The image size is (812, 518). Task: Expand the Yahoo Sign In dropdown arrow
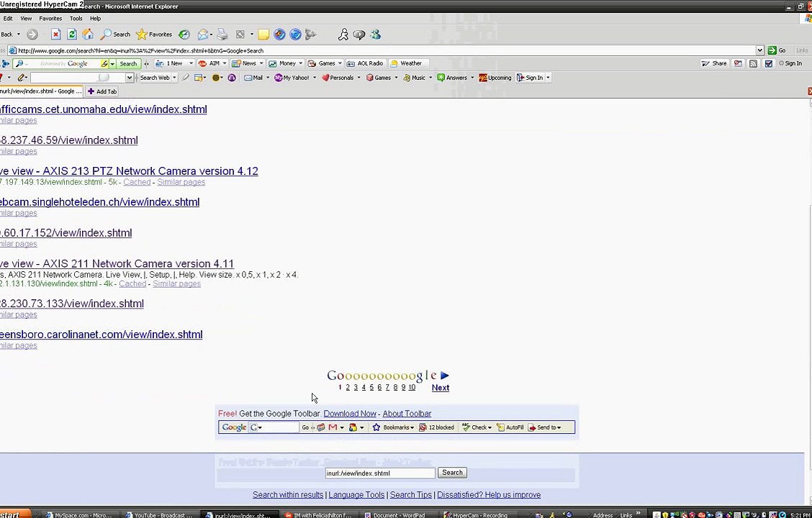548,78
